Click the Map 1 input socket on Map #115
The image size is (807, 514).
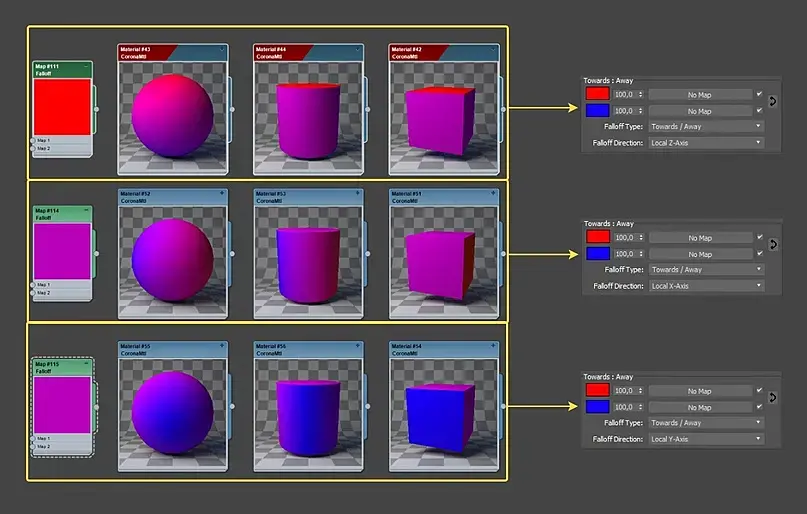33,438
